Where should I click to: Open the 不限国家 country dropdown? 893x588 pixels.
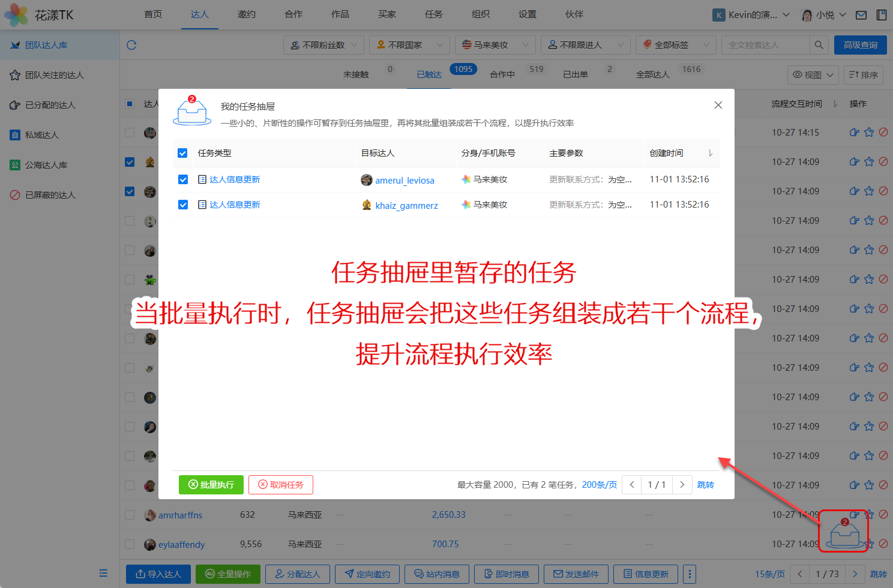click(x=409, y=45)
